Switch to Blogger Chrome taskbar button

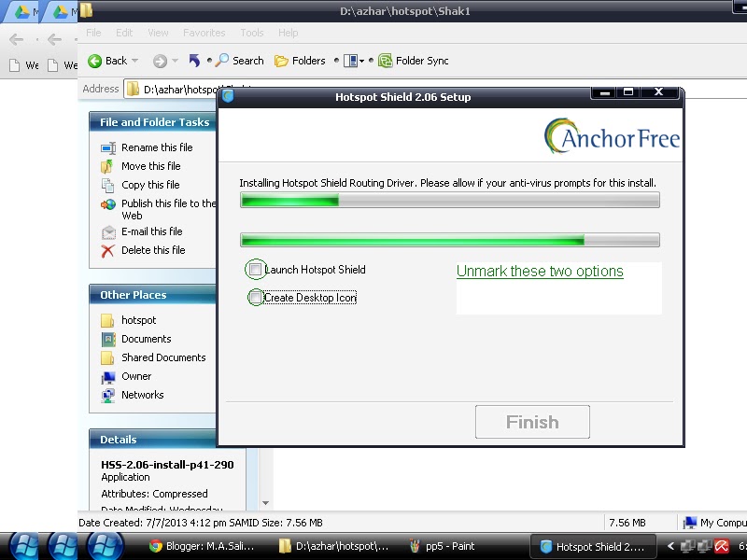[x=202, y=546]
